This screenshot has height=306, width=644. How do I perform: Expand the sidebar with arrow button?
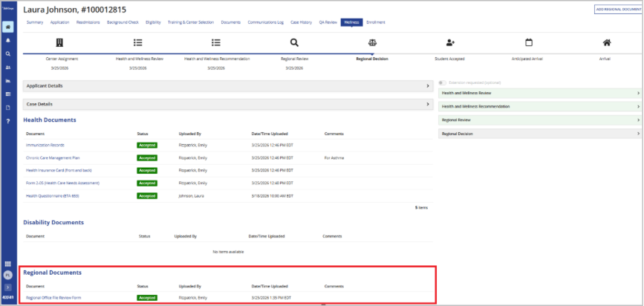(x=8, y=287)
